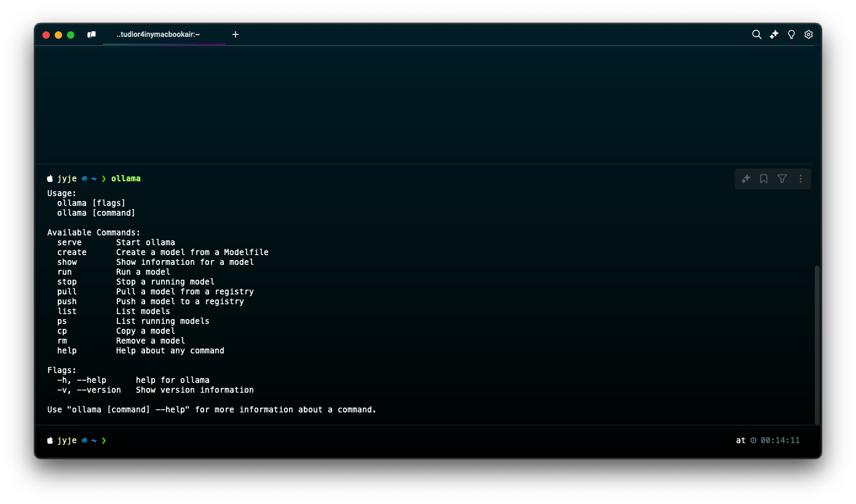856x504 pixels.
Task: Click the block AI sparkles icon
Action: pos(746,179)
